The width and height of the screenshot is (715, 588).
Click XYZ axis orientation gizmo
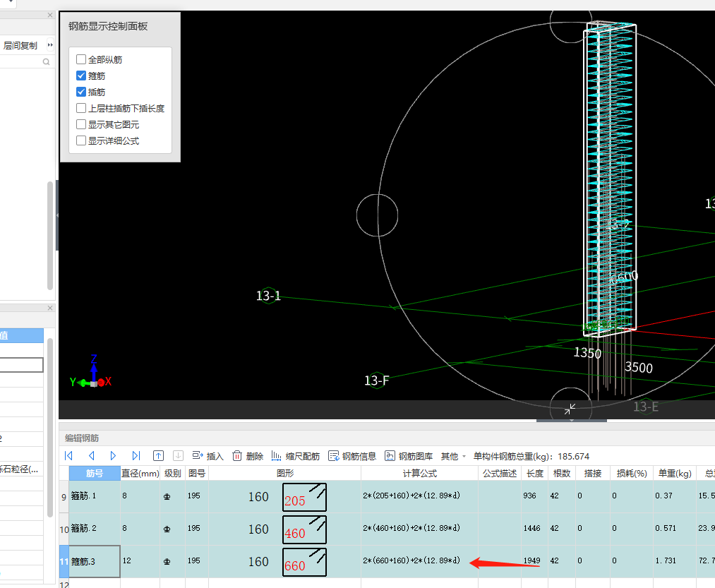pyautogui.click(x=92, y=373)
